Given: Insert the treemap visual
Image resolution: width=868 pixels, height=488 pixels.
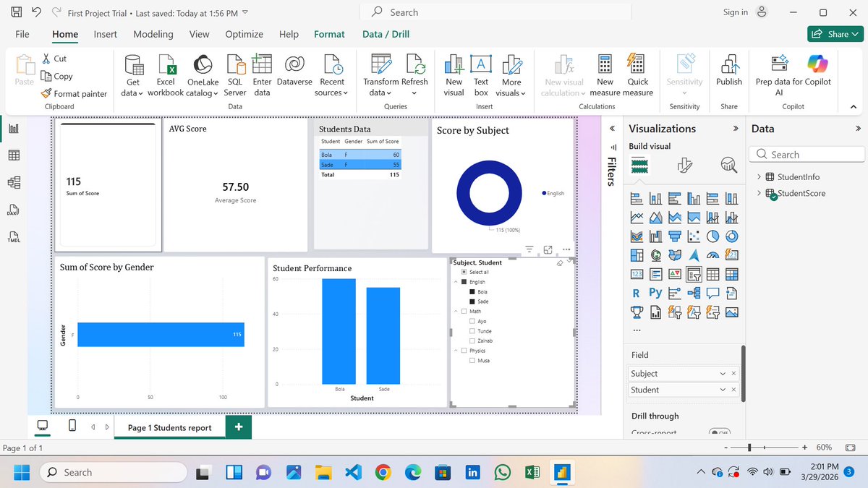Looking at the screenshot, I should pos(637,254).
